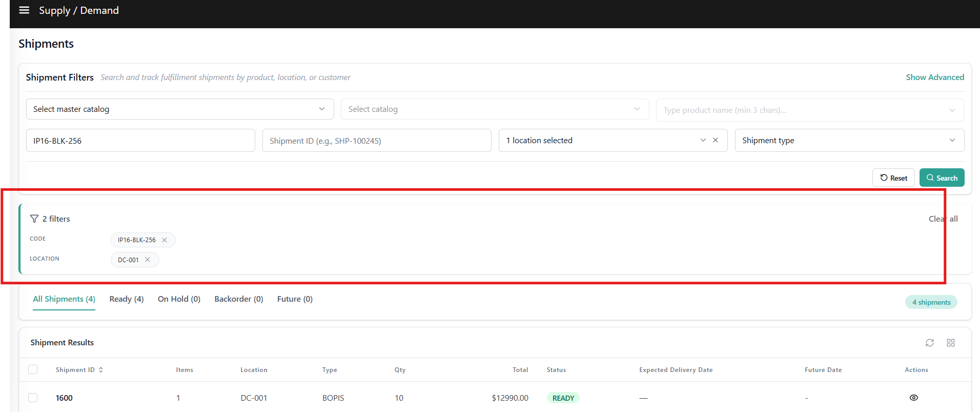Click the Items column header
Viewport: 980px width, 412px height.
[185, 370]
